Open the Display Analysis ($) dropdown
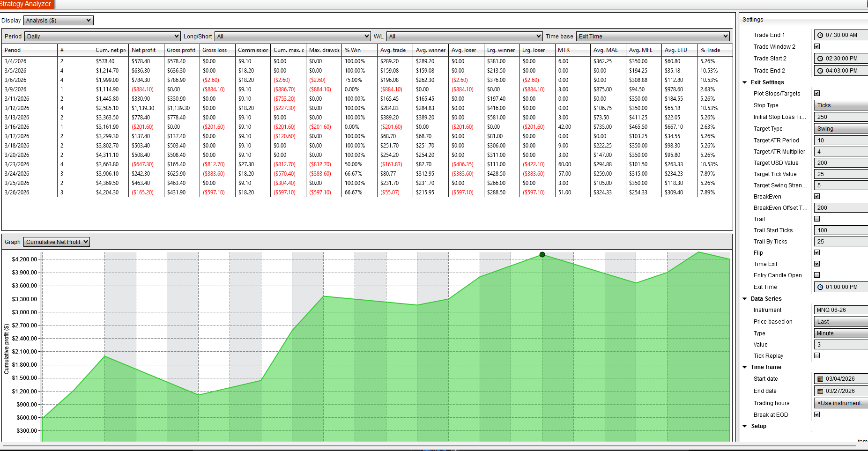 pos(59,21)
